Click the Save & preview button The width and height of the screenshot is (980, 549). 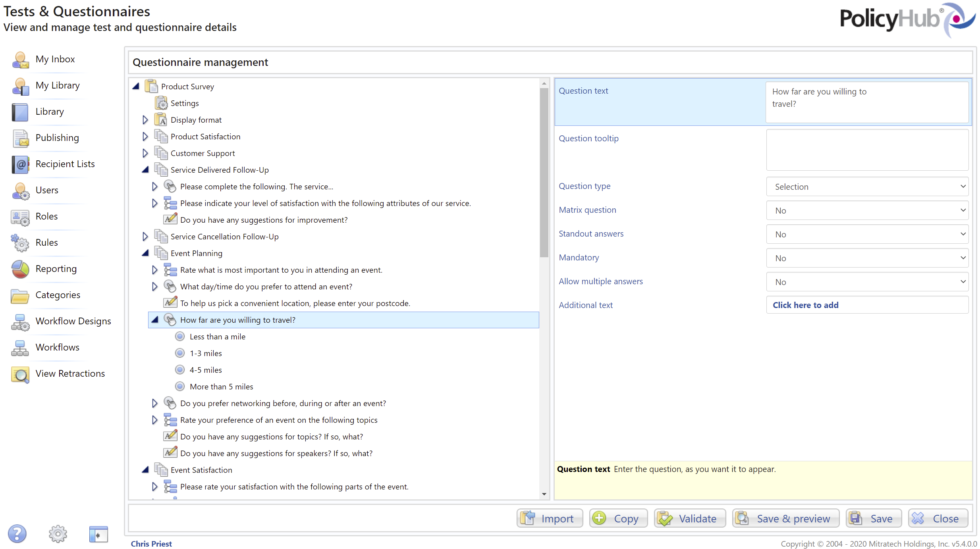(x=786, y=518)
